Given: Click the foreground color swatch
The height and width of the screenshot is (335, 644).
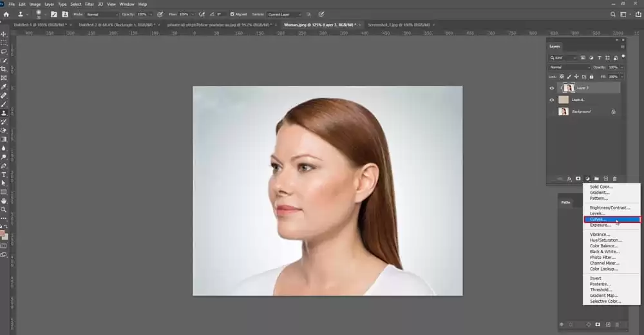Looking at the screenshot, I should (x=3, y=234).
